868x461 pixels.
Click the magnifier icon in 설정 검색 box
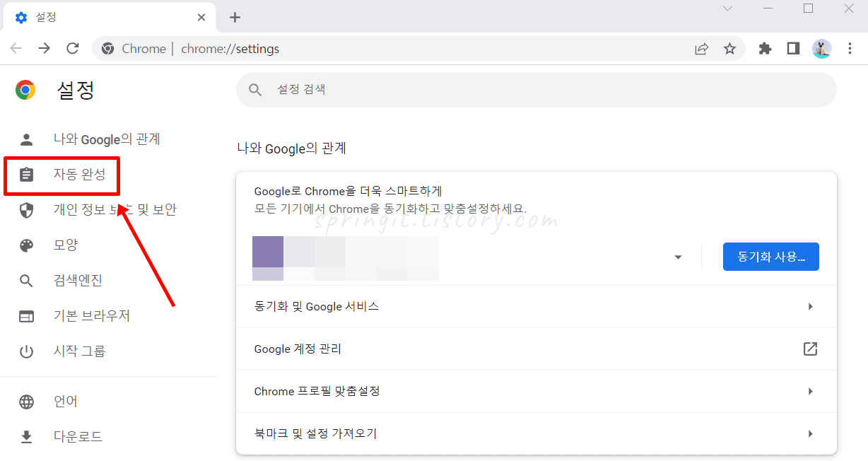(255, 90)
